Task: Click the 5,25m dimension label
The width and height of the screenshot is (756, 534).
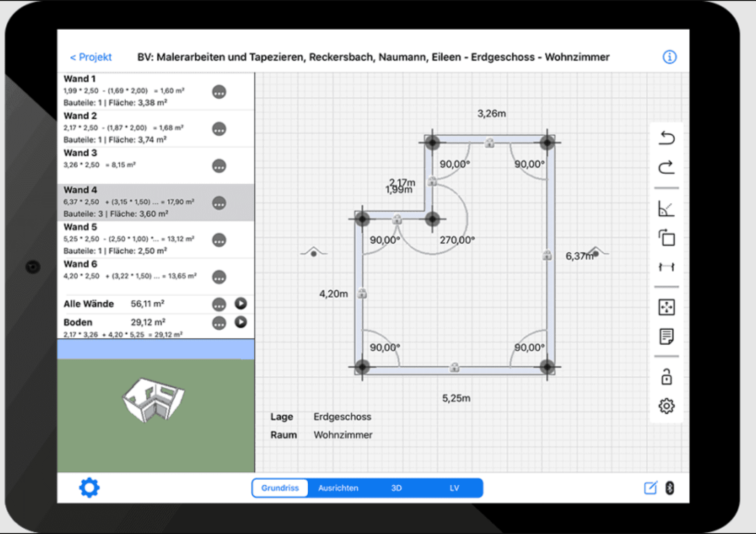Action: tap(456, 398)
